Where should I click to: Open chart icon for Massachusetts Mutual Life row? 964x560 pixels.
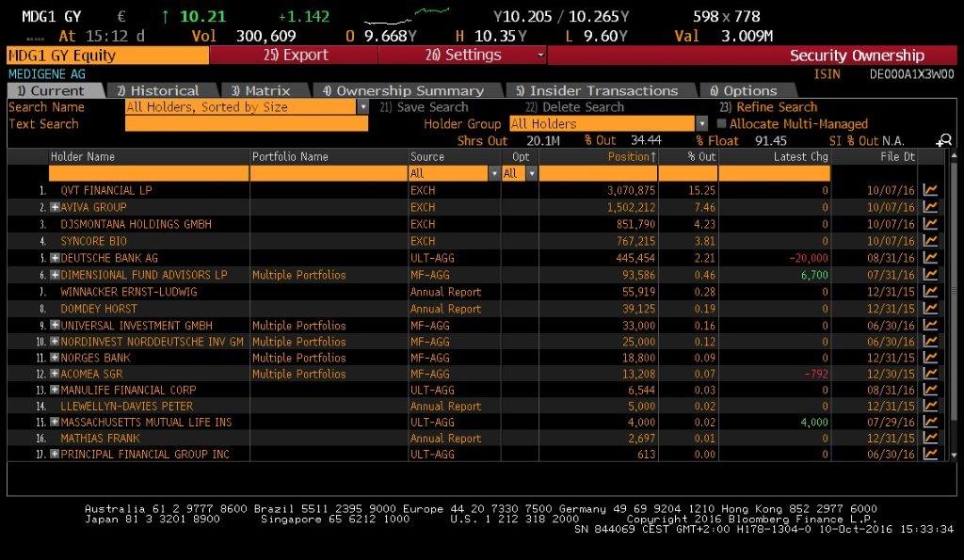930,422
